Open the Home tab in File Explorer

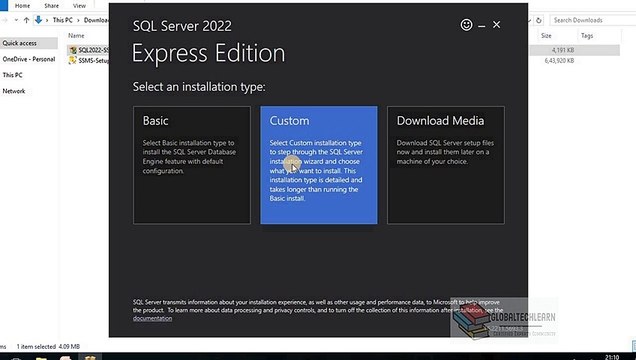[22, 6]
